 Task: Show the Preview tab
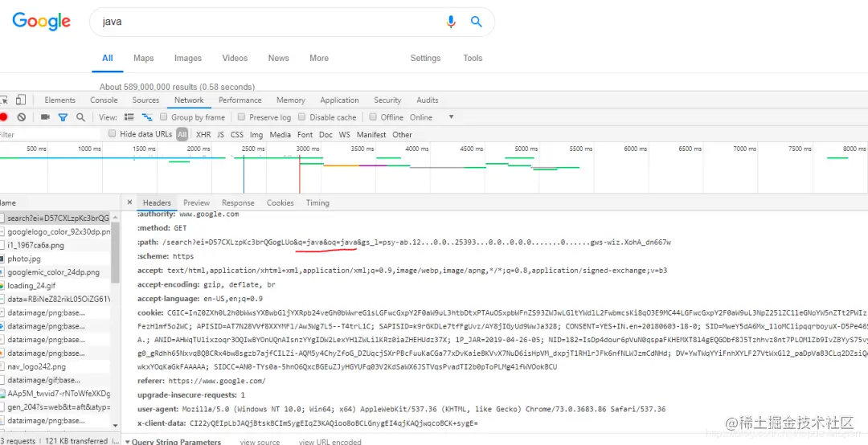197,203
